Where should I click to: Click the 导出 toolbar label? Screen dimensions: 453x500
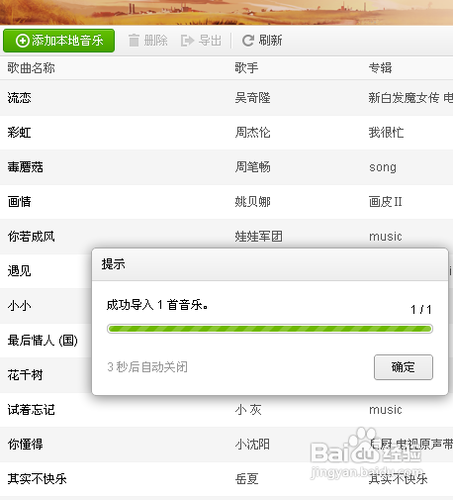click(210, 41)
